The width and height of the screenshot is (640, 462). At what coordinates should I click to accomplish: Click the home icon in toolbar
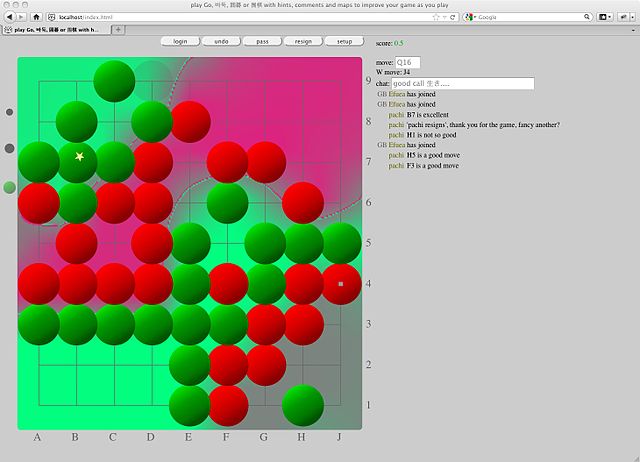click(x=37, y=17)
